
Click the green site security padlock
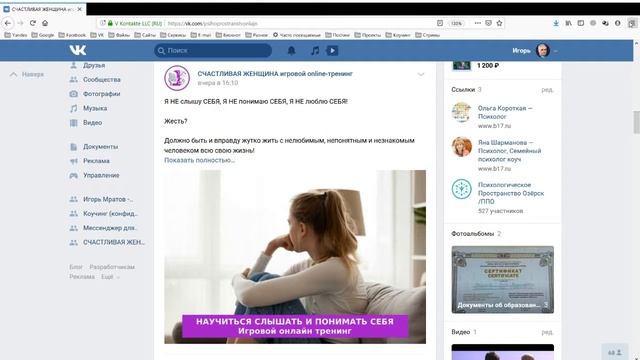click(x=110, y=23)
